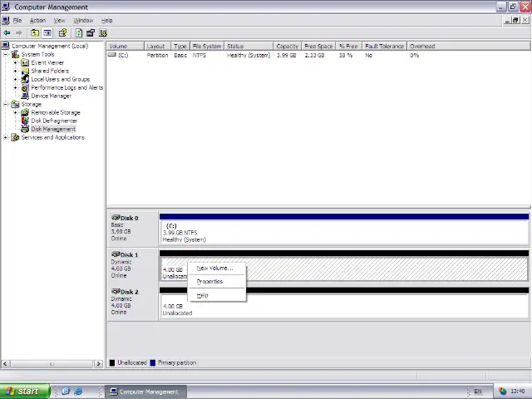
Task: Open the Help menu in the menu bar
Action: click(106, 20)
